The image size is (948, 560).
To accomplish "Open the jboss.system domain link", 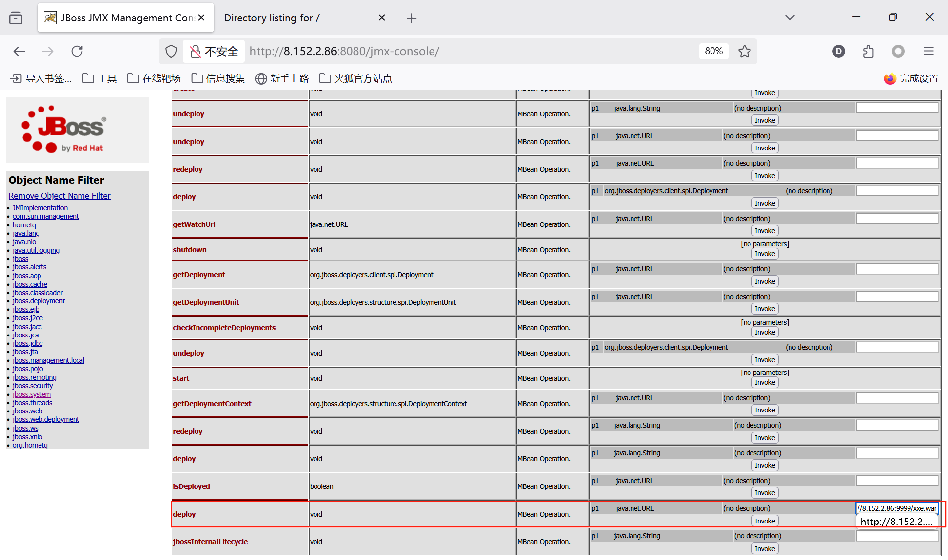I will point(32,394).
